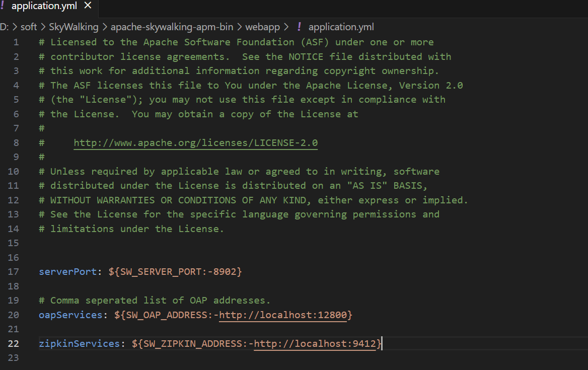Close the application.yml tab
Screen dimensions: 588x370
point(88,6)
